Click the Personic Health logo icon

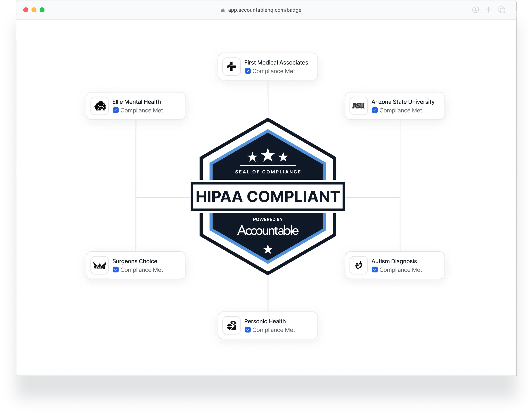coord(232,325)
